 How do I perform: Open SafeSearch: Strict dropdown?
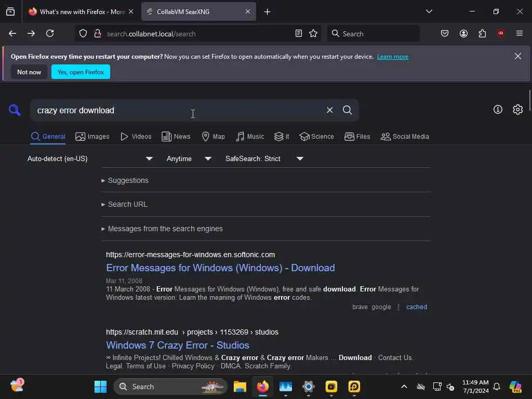point(264,159)
